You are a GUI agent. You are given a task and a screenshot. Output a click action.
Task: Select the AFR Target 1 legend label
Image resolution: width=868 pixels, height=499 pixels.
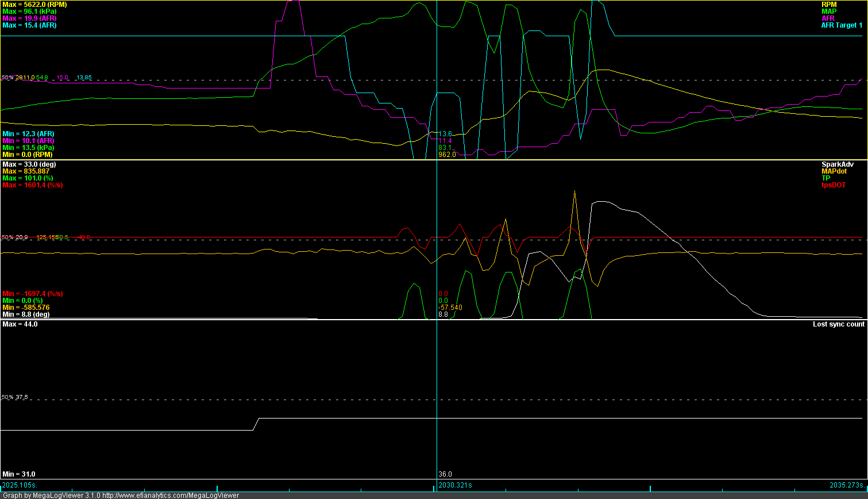842,25
